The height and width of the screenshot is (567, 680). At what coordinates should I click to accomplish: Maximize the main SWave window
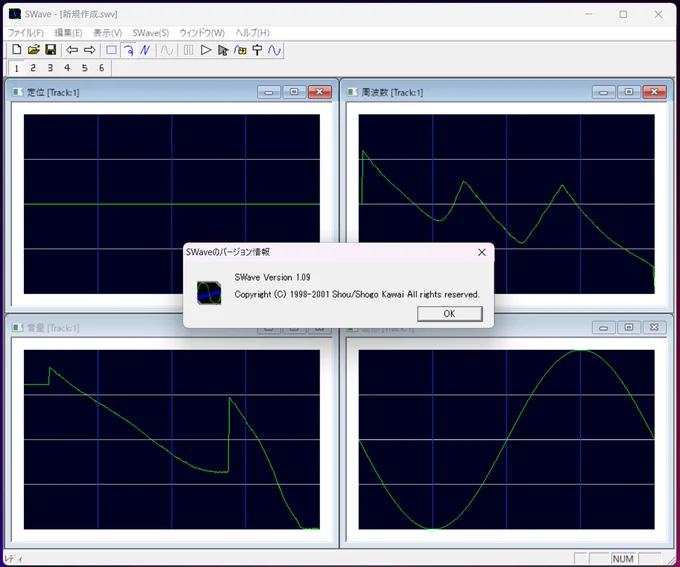coord(623,14)
